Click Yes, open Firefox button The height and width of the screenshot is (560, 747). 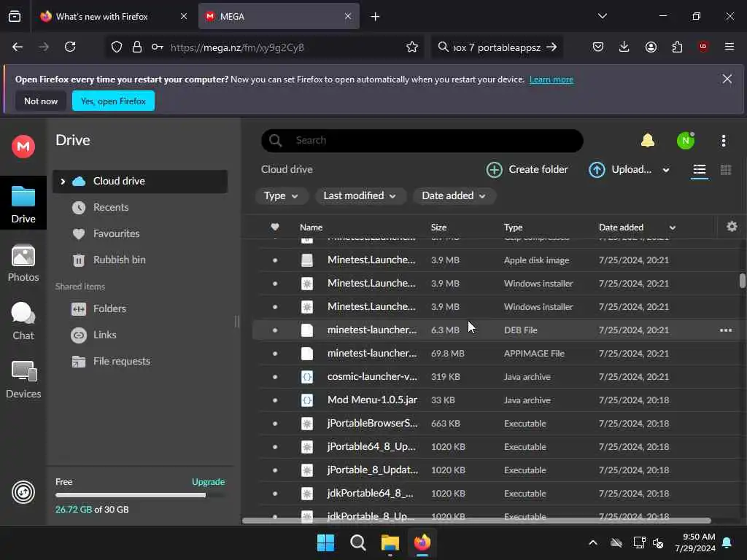click(x=113, y=101)
